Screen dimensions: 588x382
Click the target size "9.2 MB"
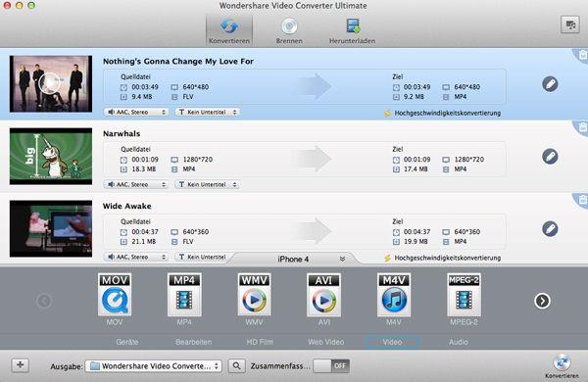point(414,97)
